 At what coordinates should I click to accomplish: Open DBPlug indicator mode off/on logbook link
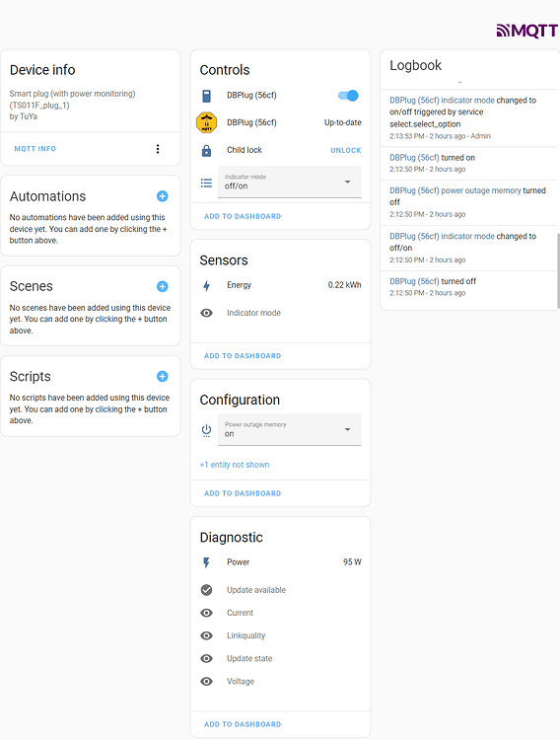pos(442,237)
